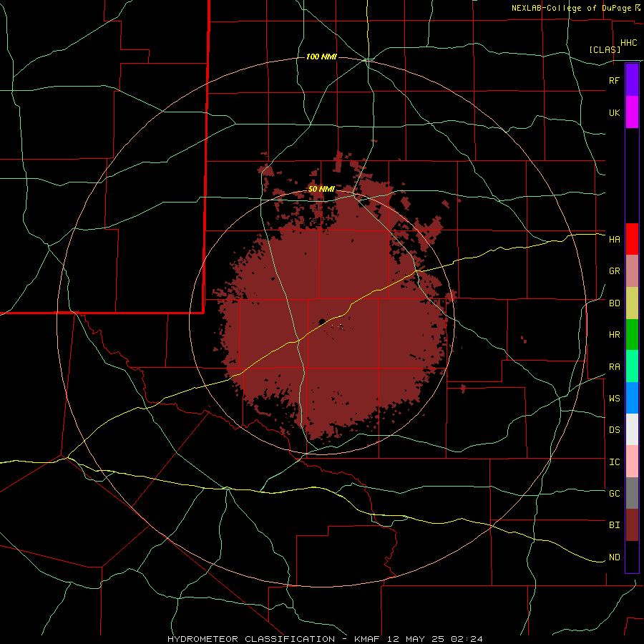Screen dimensions: 644x644
Task: Select the IC light pink legend swatch
Action: [x=632, y=462]
